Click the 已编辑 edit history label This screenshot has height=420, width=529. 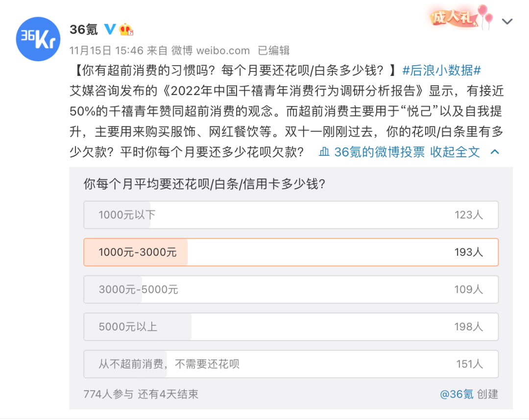(x=274, y=50)
